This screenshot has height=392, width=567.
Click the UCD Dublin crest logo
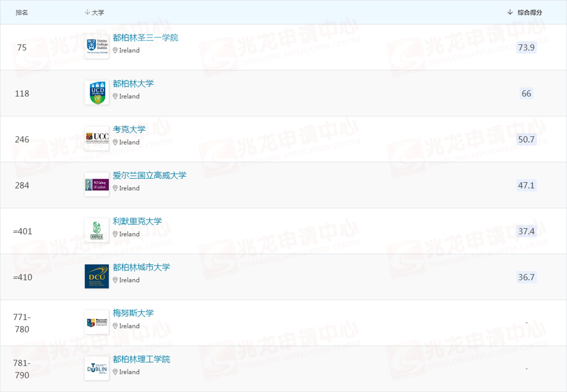96,93
